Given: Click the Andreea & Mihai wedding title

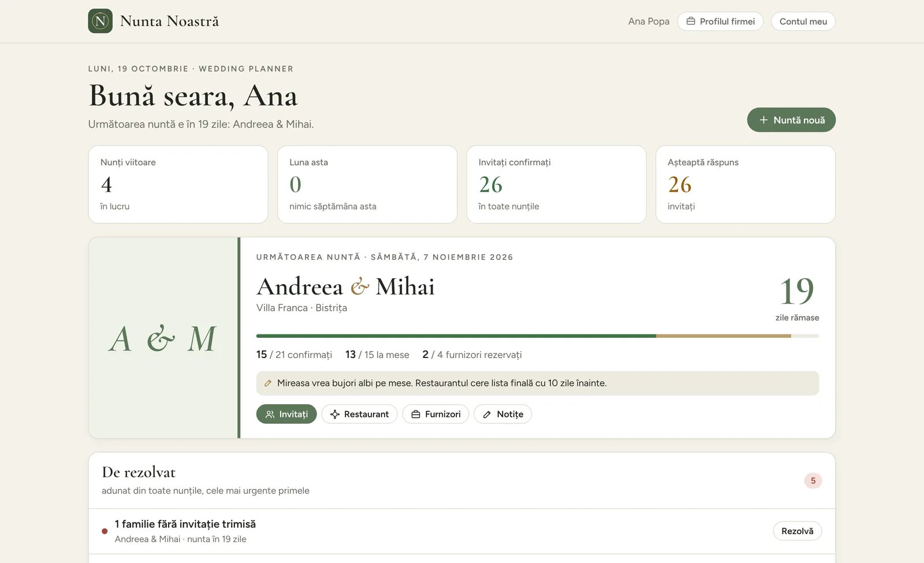Looking at the screenshot, I should coord(345,286).
